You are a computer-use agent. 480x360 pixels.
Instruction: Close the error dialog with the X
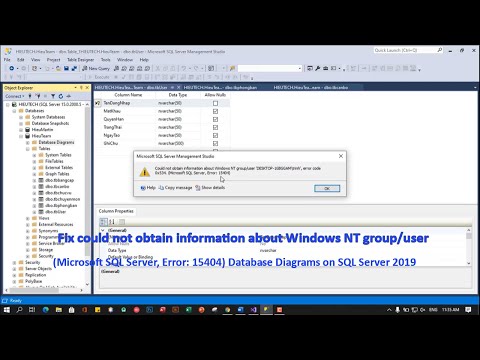pos(341,156)
